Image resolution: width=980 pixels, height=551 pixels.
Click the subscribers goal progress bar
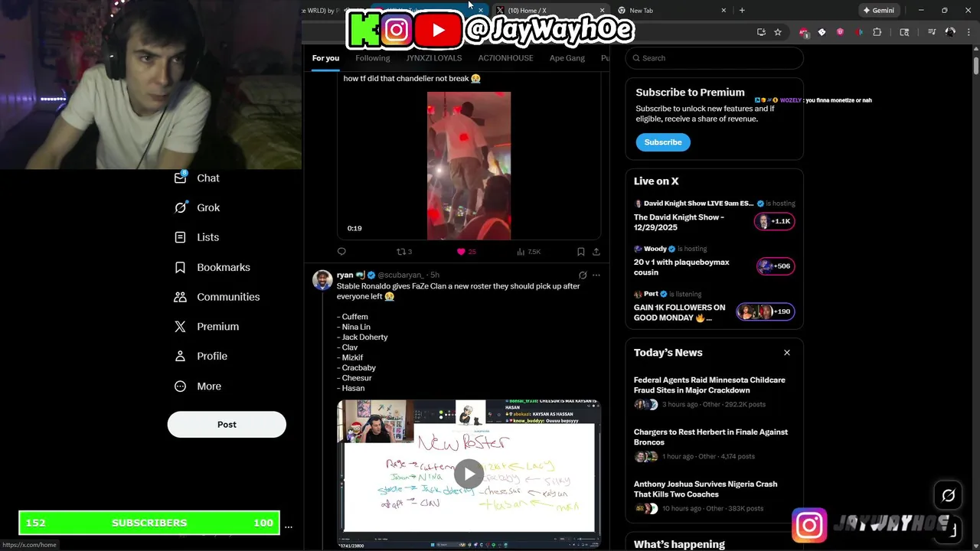point(149,523)
